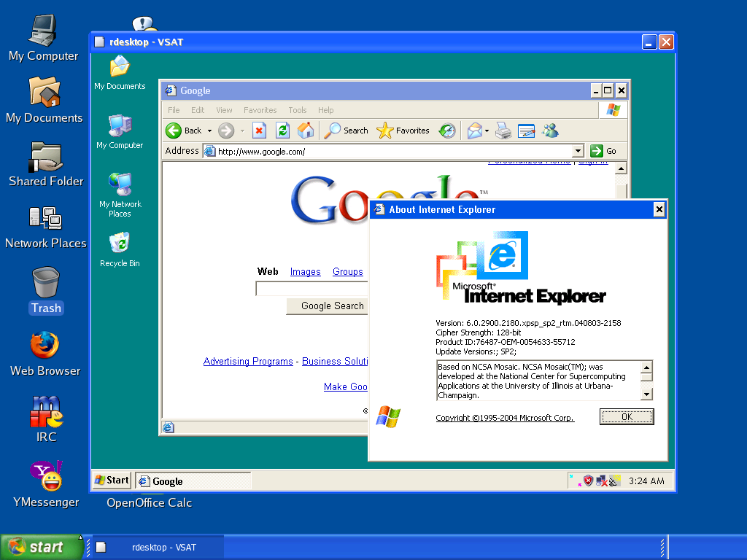Click the Make Google link
Screen dimensions: 747x560
[345, 386]
